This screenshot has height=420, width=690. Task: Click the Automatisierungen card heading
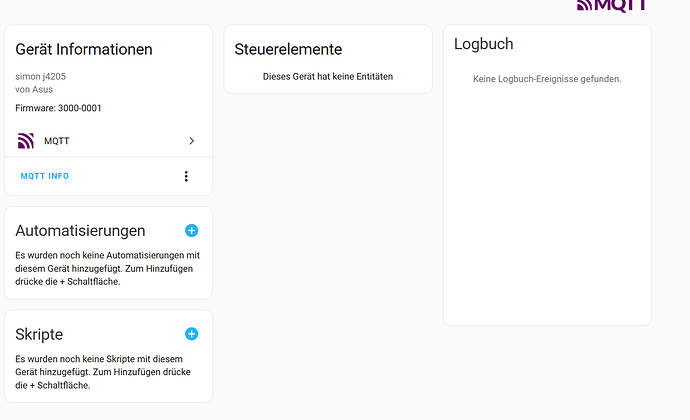(x=80, y=231)
